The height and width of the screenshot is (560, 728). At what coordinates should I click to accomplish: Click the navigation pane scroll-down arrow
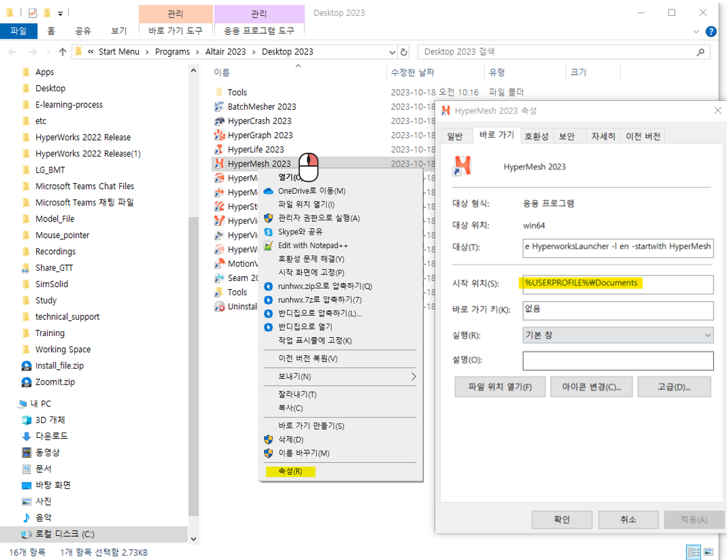click(193, 539)
